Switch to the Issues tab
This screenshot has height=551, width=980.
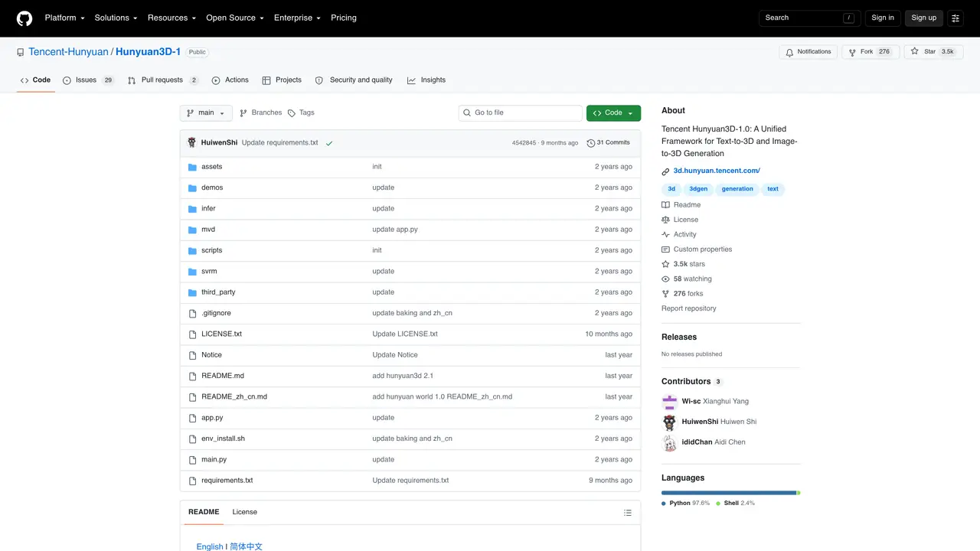pos(88,80)
